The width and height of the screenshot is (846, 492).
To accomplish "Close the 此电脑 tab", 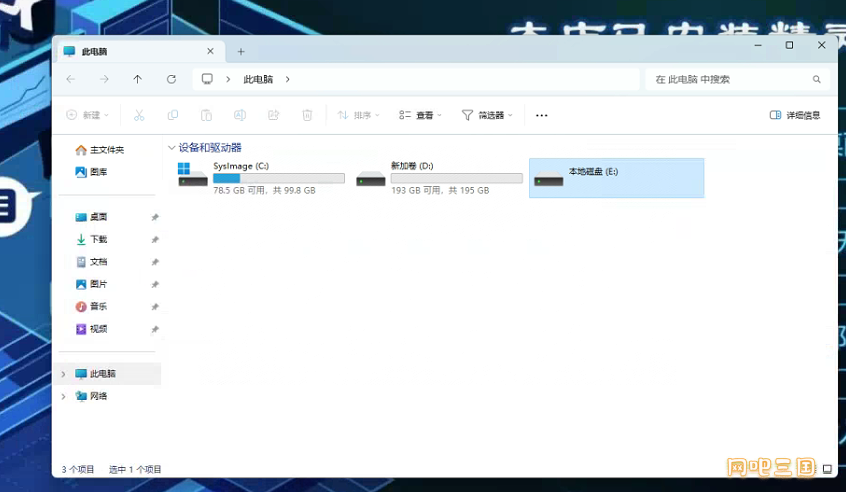I will coord(210,51).
